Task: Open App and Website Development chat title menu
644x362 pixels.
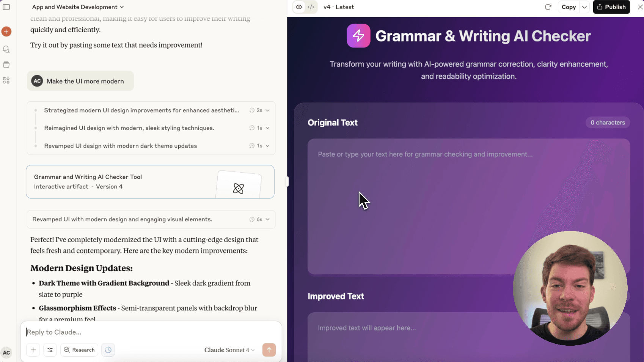Action: click(x=78, y=7)
